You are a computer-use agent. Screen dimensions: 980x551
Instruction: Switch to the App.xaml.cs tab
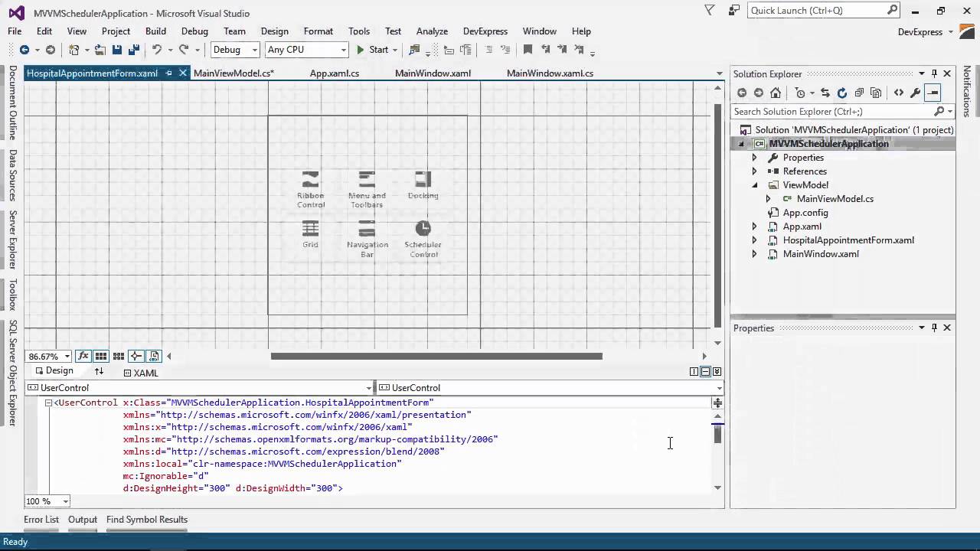tap(335, 73)
